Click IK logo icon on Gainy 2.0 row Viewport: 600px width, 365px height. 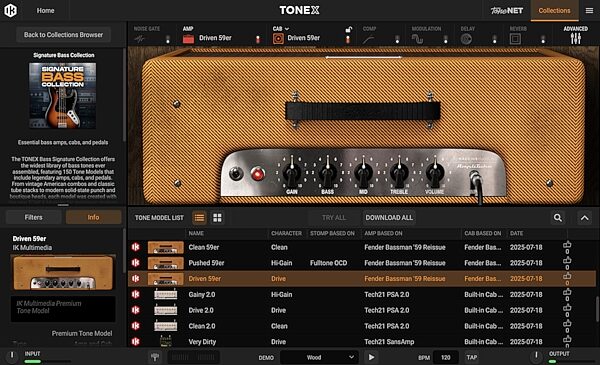point(135,294)
